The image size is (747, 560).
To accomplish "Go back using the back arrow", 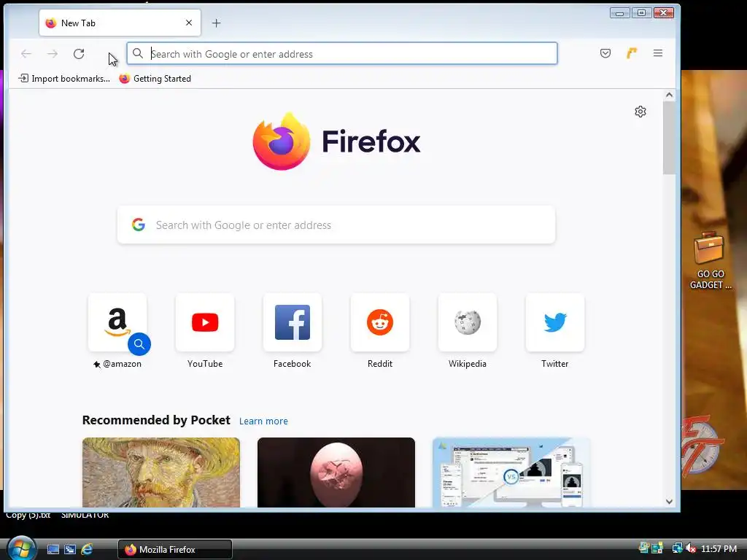I will [26, 54].
